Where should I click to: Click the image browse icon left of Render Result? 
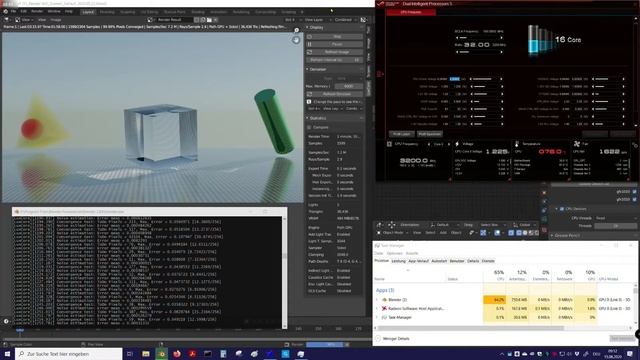[150, 20]
